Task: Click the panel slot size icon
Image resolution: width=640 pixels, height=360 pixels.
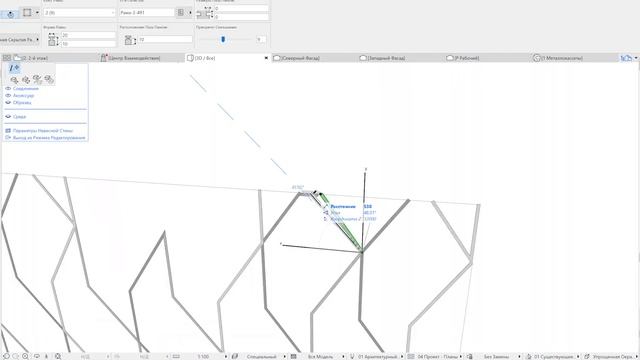Action: [205, 13]
